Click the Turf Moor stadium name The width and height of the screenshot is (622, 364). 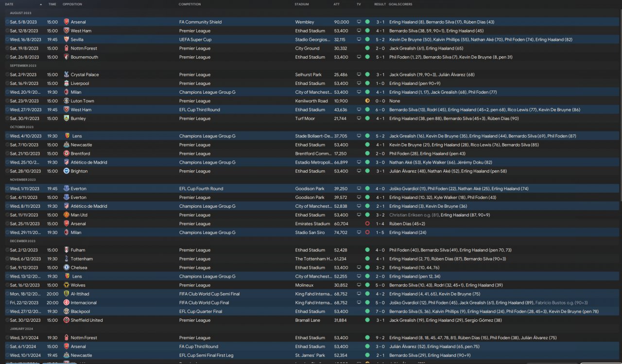pos(305,118)
